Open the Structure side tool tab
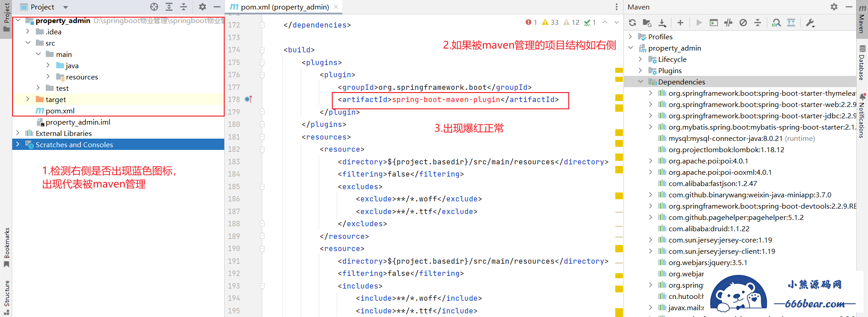 tap(6, 297)
